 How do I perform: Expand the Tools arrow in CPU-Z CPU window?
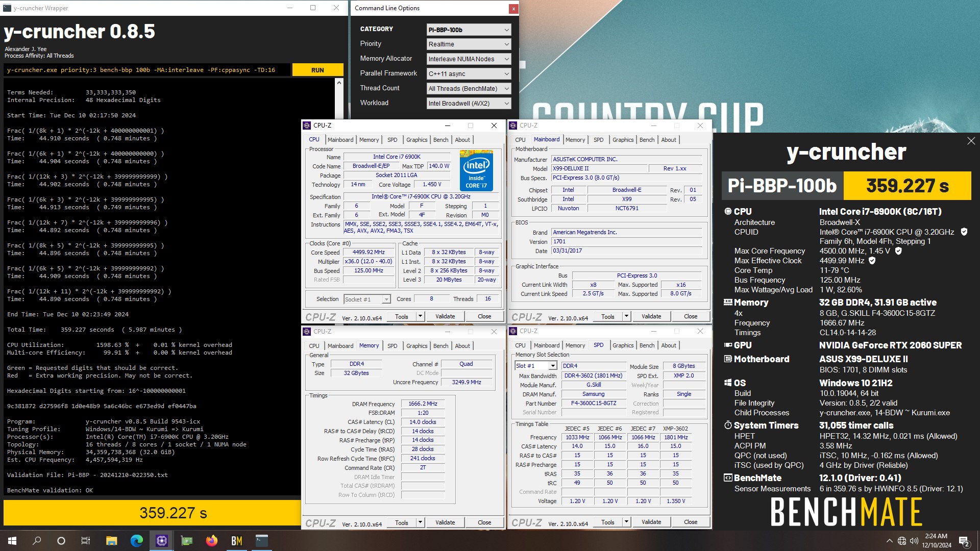click(420, 316)
